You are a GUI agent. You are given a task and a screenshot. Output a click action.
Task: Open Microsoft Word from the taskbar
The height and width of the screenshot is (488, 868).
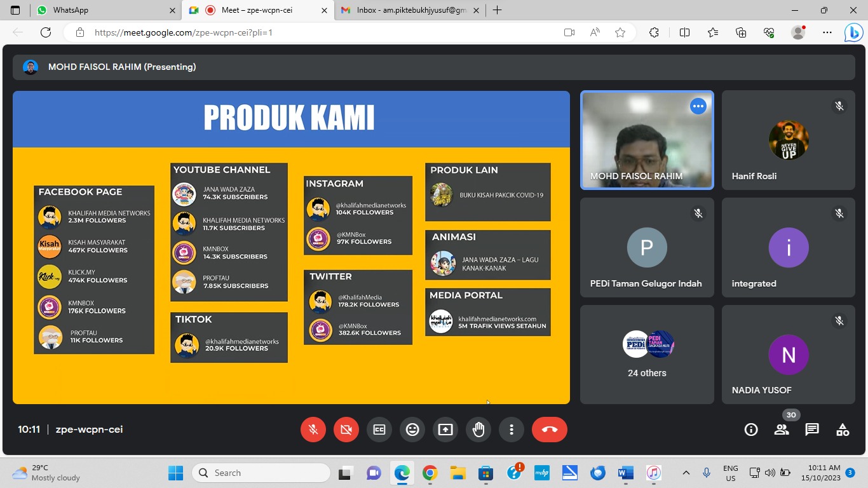pos(625,473)
